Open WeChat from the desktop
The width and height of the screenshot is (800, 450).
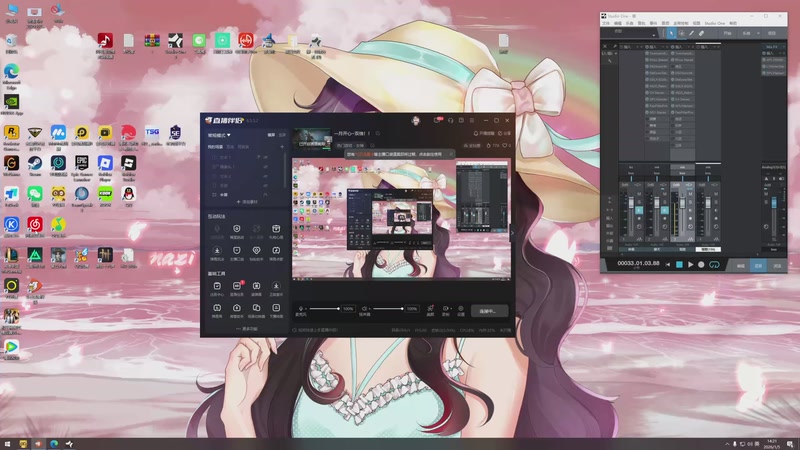[35, 194]
